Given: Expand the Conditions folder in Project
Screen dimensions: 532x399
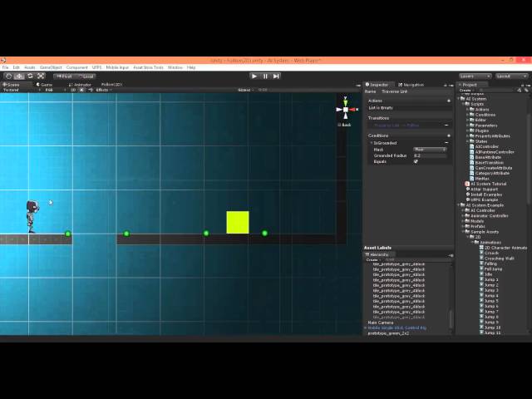Looking at the screenshot, I should pos(467,115).
